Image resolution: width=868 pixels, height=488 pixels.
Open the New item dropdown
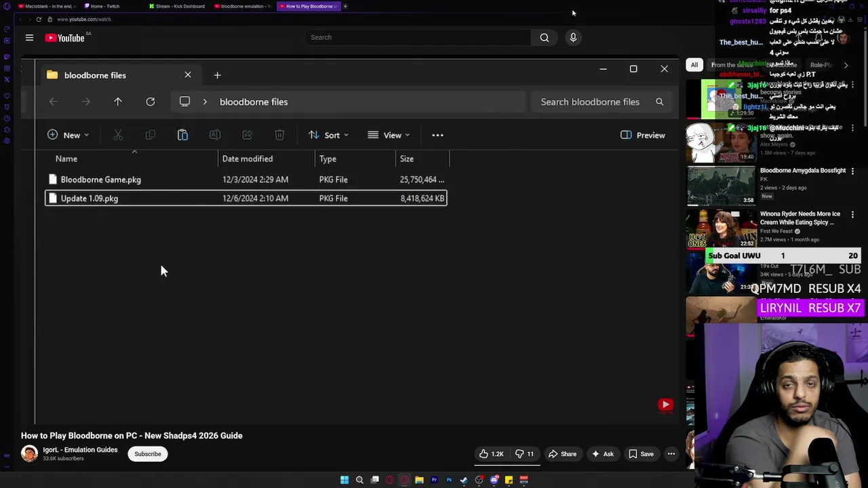(x=68, y=135)
